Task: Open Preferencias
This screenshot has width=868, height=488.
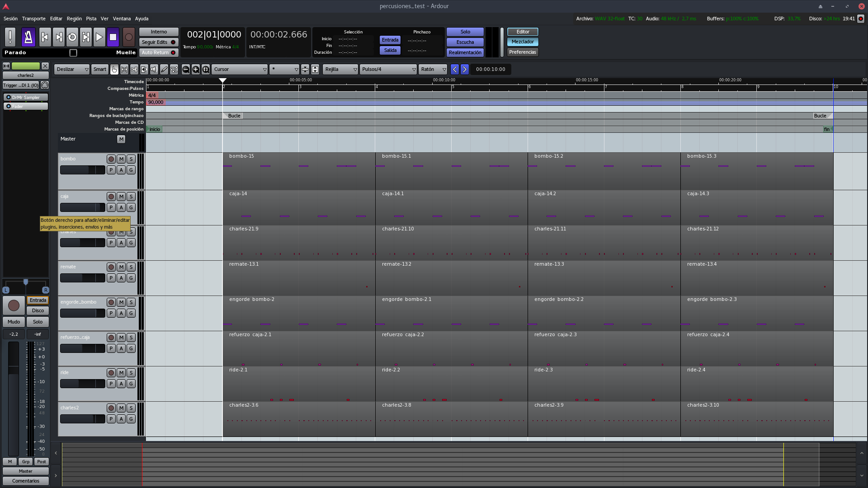Action: 523,52
